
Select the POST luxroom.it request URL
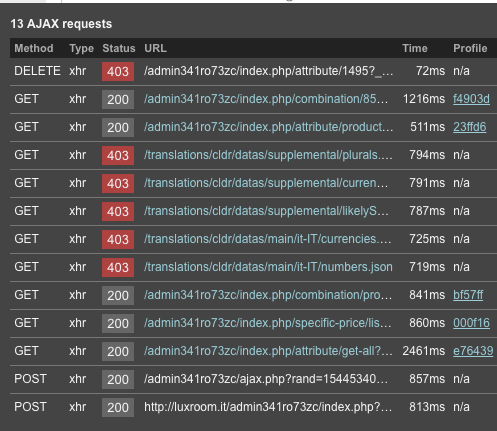pos(268,407)
